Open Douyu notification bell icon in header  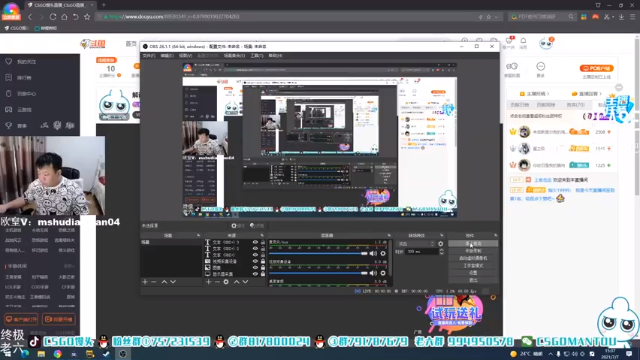(523, 41)
